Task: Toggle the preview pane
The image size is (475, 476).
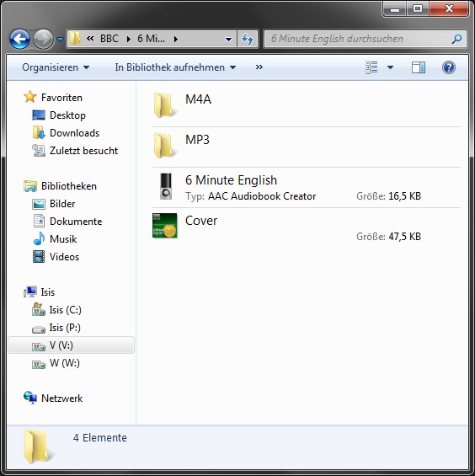Action: point(419,67)
